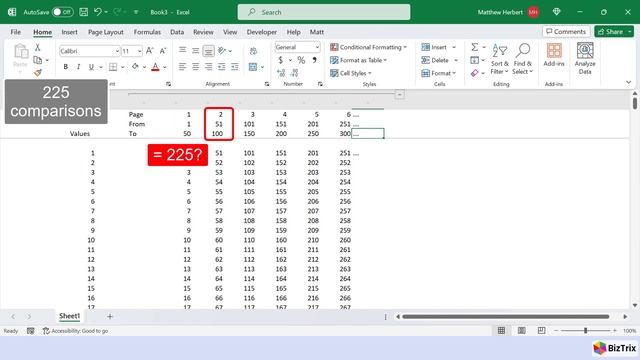Open the font name Calibri dropdown

tap(117, 51)
